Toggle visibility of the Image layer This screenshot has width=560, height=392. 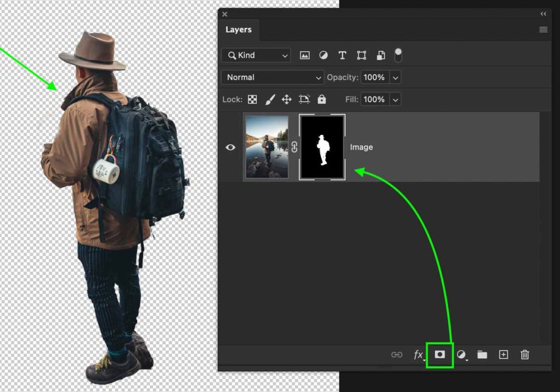point(230,147)
